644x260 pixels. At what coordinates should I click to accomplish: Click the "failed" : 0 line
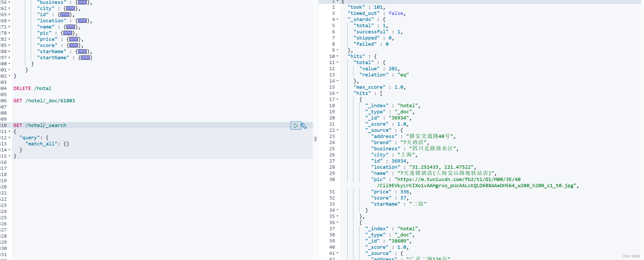(x=371, y=44)
